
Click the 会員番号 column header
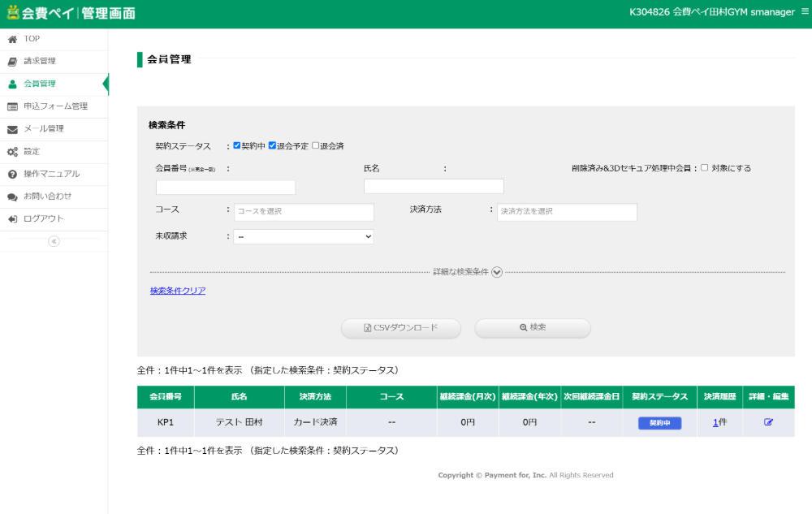click(166, 397)
